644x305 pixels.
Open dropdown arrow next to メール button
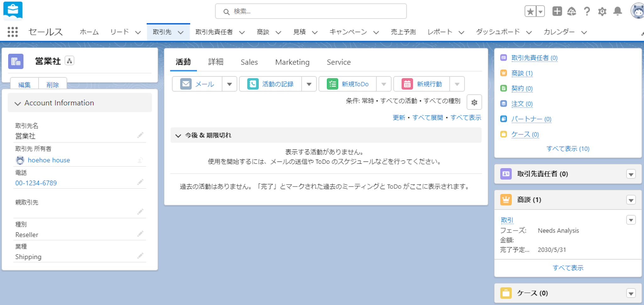coord(230,84)
